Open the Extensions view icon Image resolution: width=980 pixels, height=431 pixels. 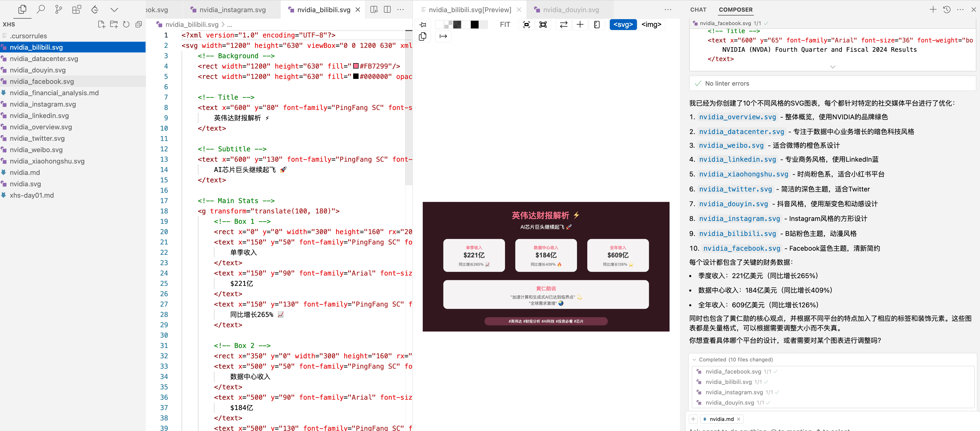point(77,10)
